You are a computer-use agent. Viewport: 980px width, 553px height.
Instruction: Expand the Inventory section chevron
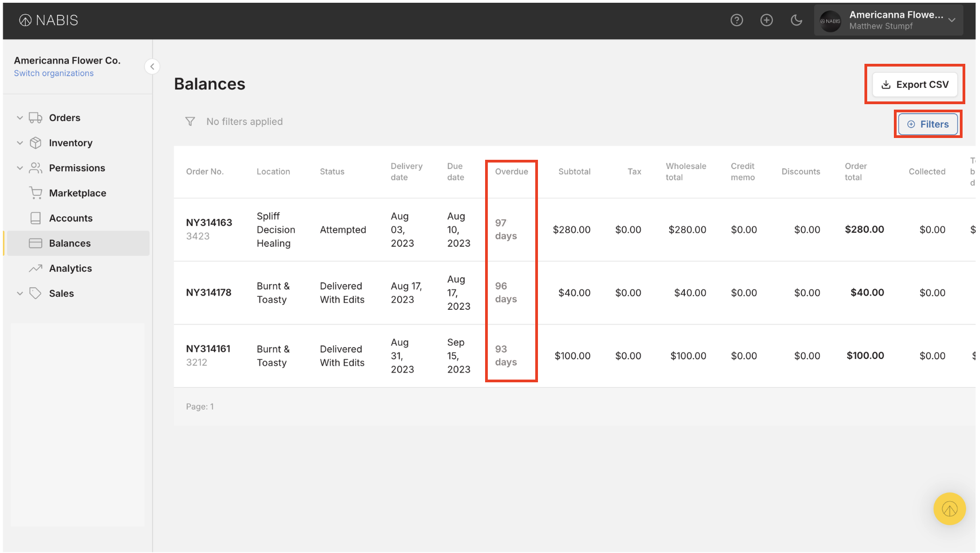click(20, 143)
